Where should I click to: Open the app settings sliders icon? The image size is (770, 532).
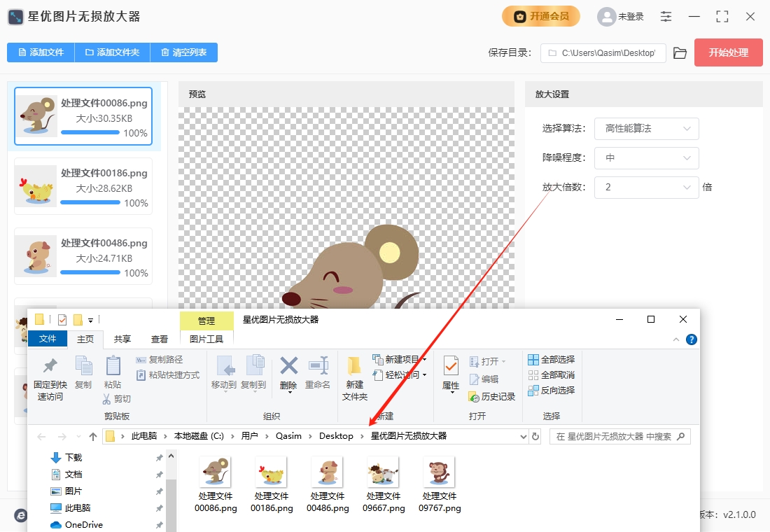[x=666, y=16]
